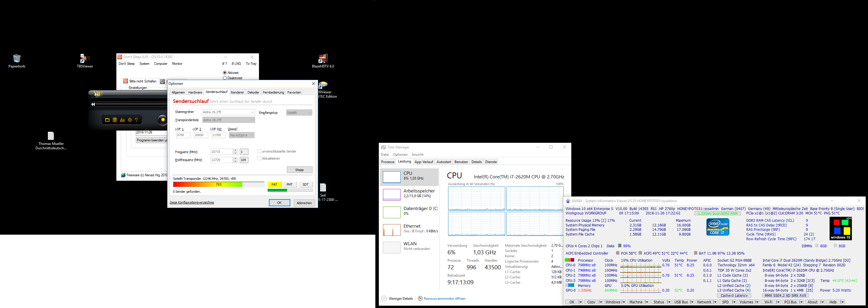Click the Ressourcenmonitor gauge icon

pyautogui.click(x=420, y=299)
